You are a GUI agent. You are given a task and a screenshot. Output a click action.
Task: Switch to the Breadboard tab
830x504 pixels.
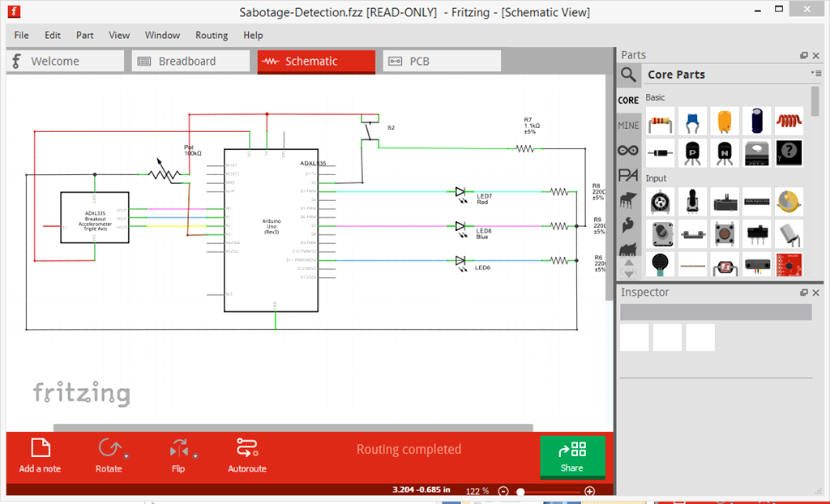tap(190, 61)
